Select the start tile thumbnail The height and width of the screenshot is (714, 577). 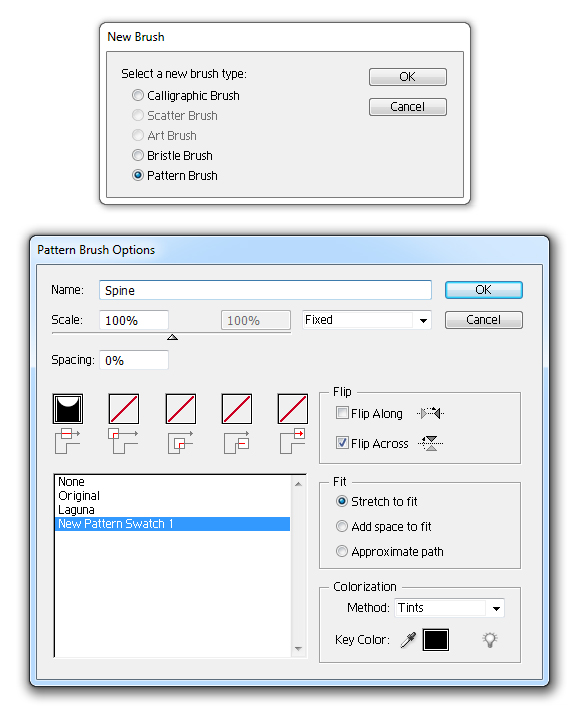point(237,408)
